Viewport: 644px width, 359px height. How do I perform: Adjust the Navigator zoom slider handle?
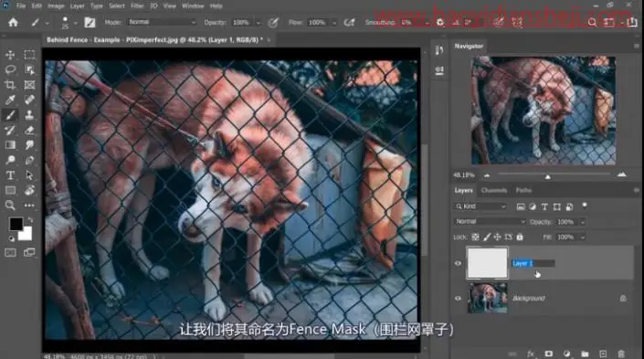click(x=547, y=176)
